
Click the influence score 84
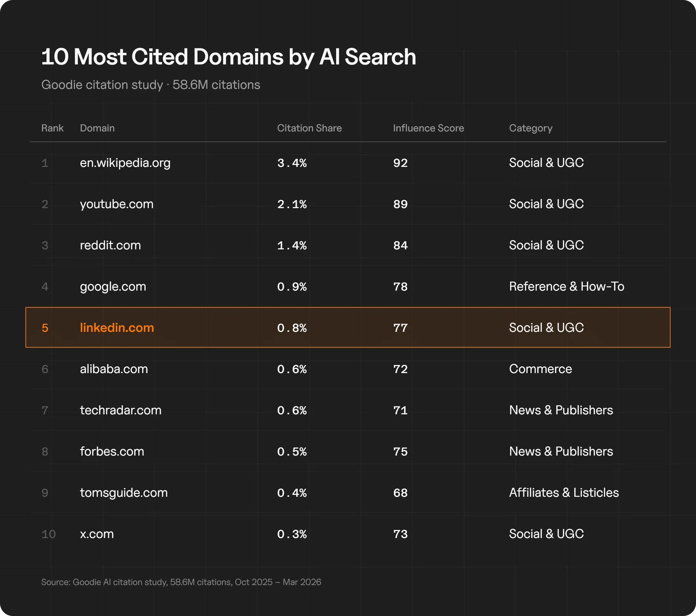click(400, 245)
